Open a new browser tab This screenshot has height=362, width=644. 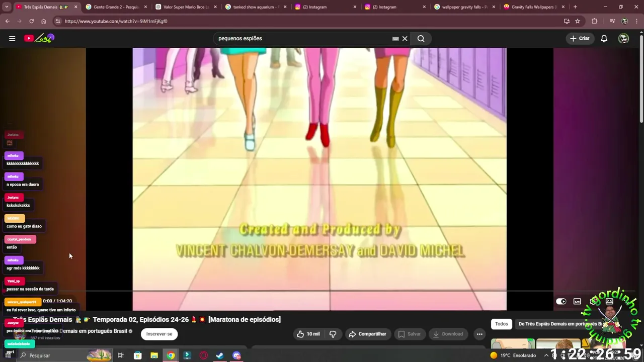[x=575, y=7]
